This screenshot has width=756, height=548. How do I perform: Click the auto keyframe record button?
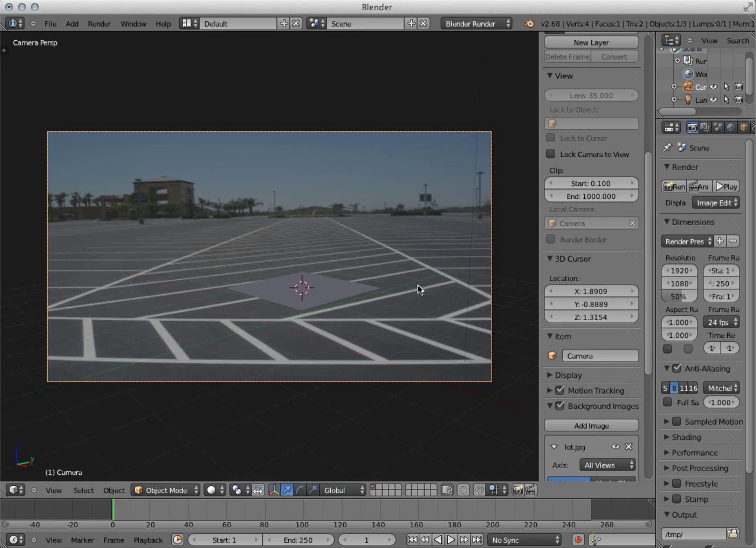[578, 540]
